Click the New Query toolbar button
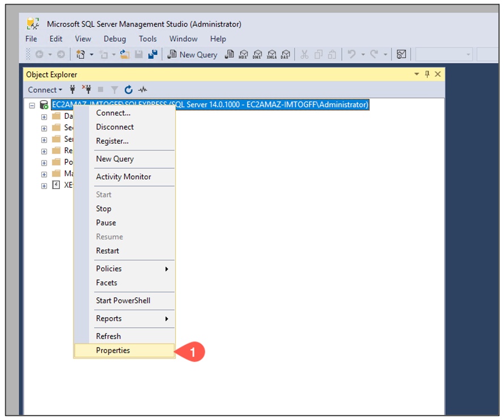This screenshot has height=420, width=504. click(x=192, y=55)
